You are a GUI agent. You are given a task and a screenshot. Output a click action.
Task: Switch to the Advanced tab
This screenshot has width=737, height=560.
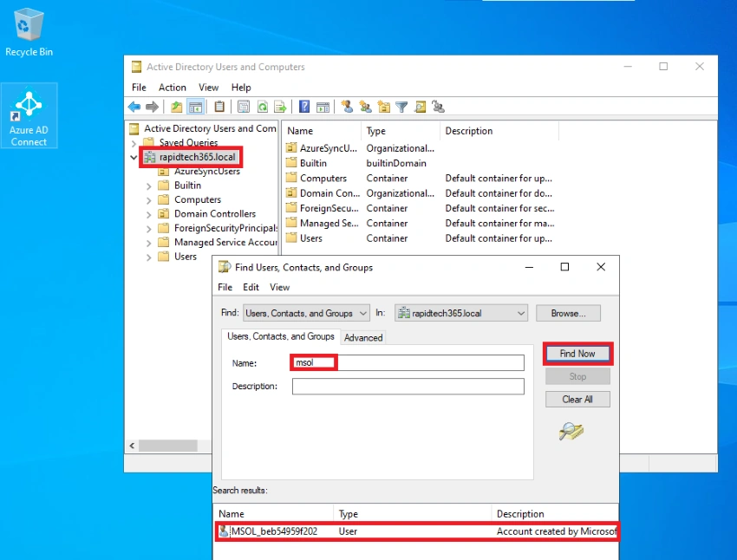tap(363, 337)
